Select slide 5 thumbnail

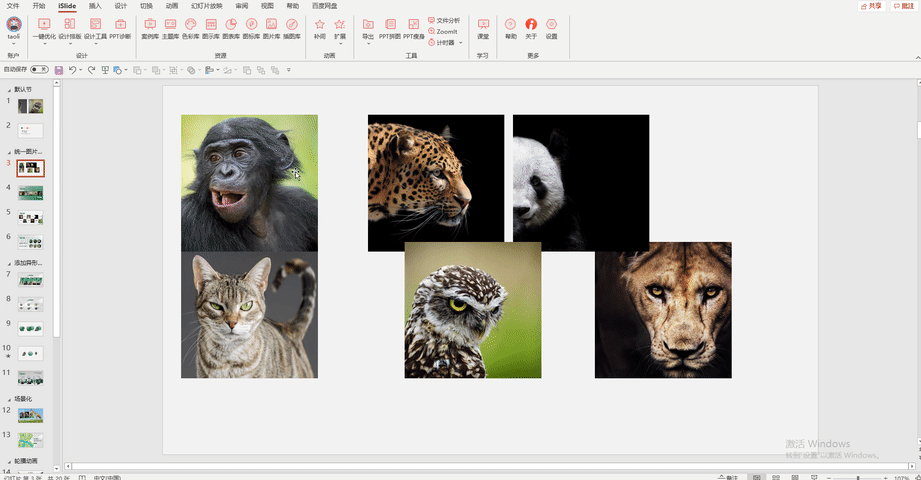(x=31, y=218)
